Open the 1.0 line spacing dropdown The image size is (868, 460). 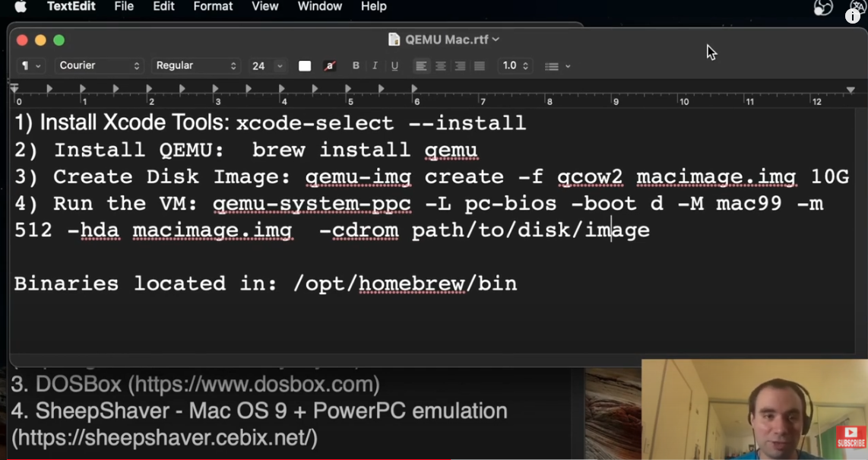pyautogui.click(x=515, y=66)
